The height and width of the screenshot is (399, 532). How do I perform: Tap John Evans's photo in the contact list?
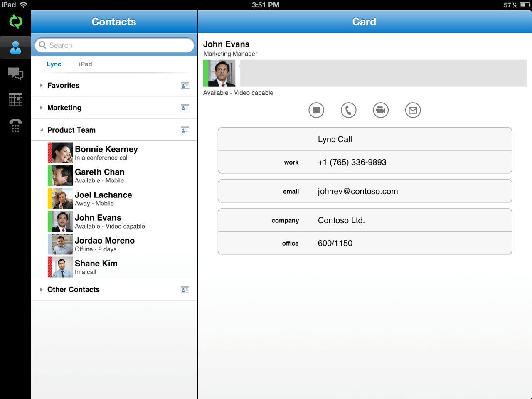click(62, 222)
